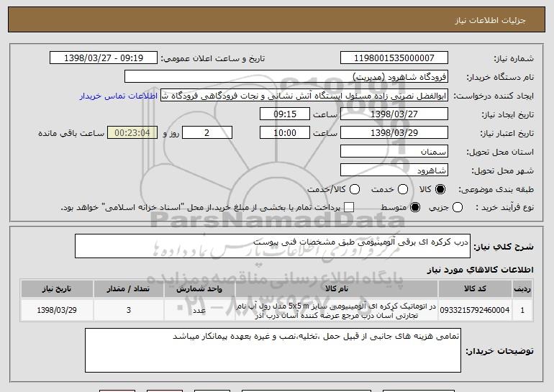Choose the متوسط purchase type radio
The height and width of the screenshot is (392, 554).
coord(415,208)
